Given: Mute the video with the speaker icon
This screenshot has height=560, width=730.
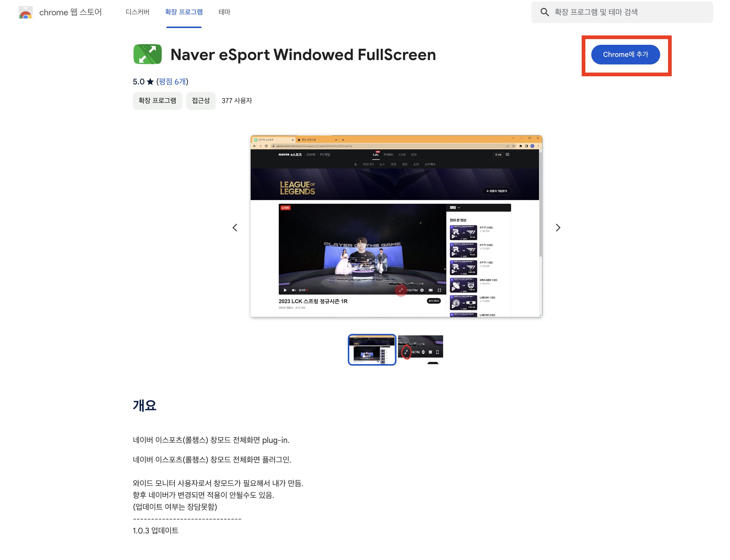Looking at the screenshot, I should pos(293,290).
